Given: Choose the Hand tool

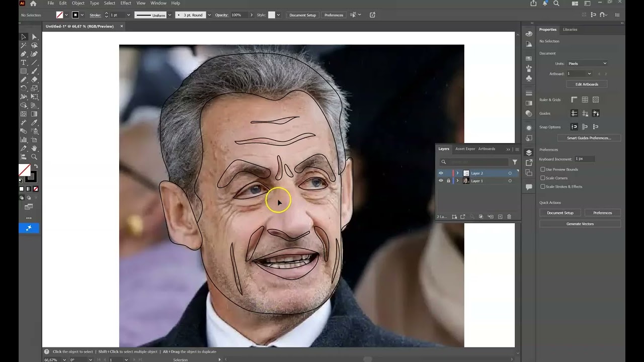Looking at the screenshot, I should pos(34,148).
